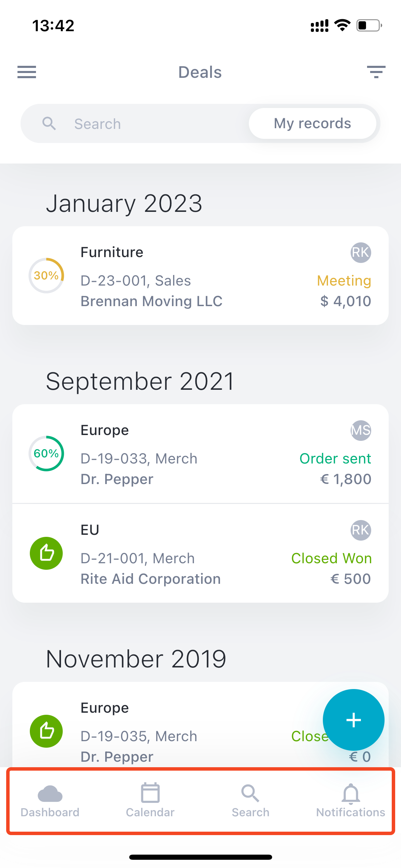Select the Meeting stage label

point(344,281)
